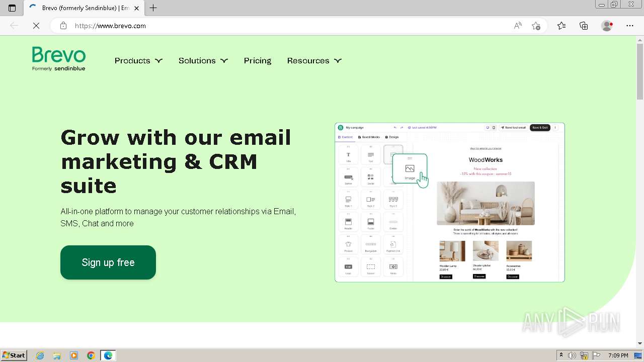Click the Formerly sendinblue text

(59, 68)
